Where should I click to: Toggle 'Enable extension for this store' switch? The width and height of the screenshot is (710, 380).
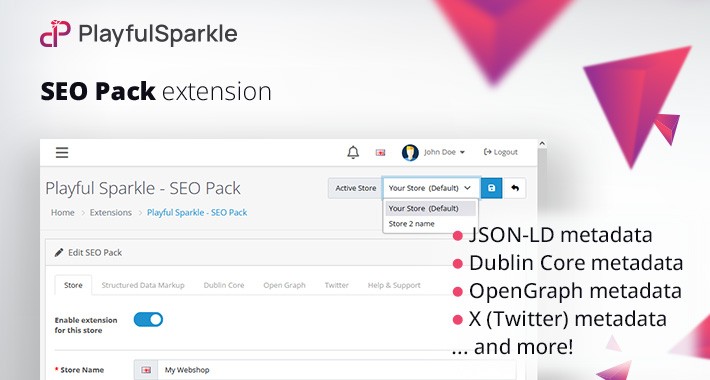[x=148, y=320]
